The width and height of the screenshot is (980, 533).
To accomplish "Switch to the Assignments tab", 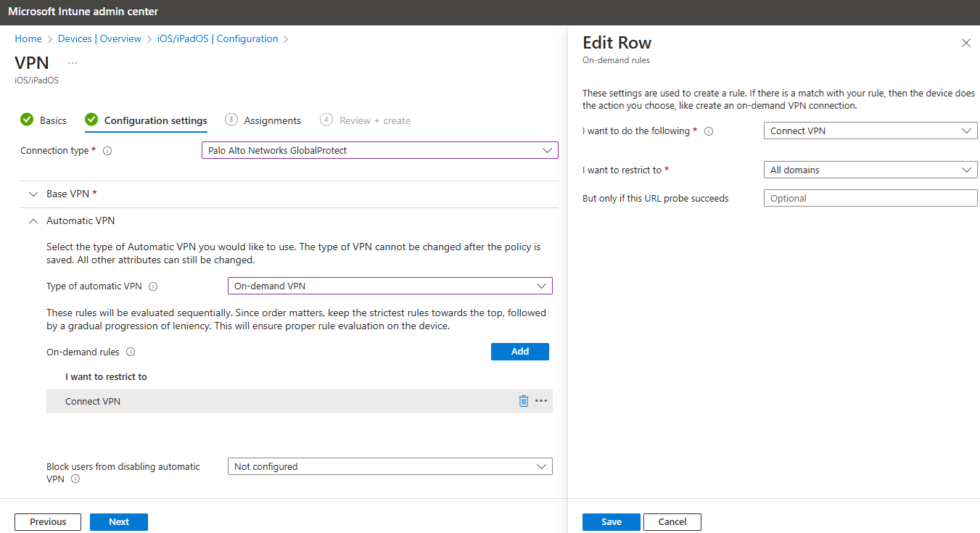I will (x=272, y=120).
